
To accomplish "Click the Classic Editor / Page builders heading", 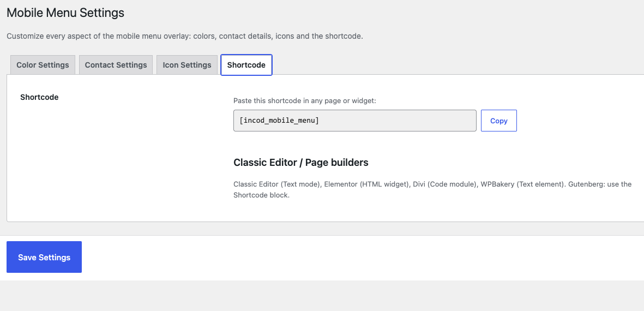I will (300, 163).
